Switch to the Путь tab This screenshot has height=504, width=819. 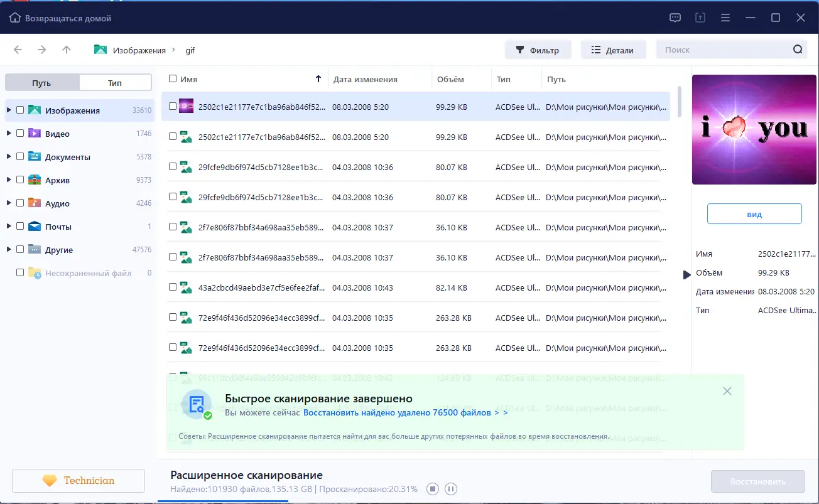pos(43,82)
